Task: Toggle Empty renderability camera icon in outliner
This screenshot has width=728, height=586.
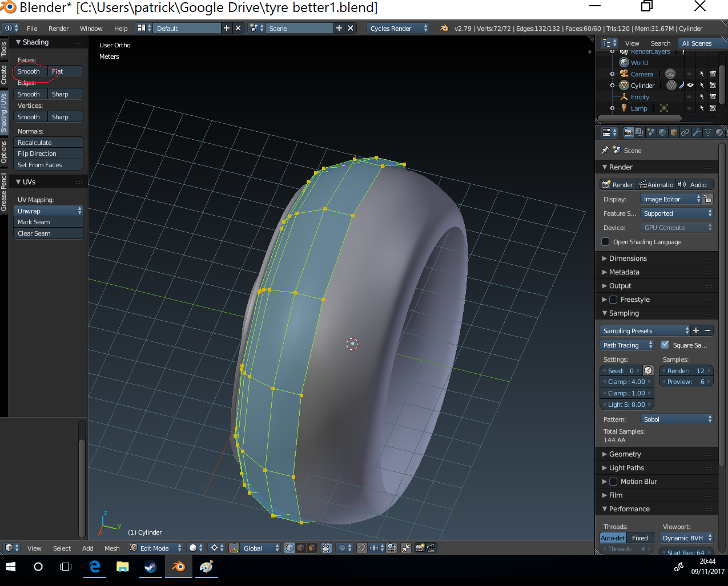Action: pyautogui.click(x=713, y=96)
